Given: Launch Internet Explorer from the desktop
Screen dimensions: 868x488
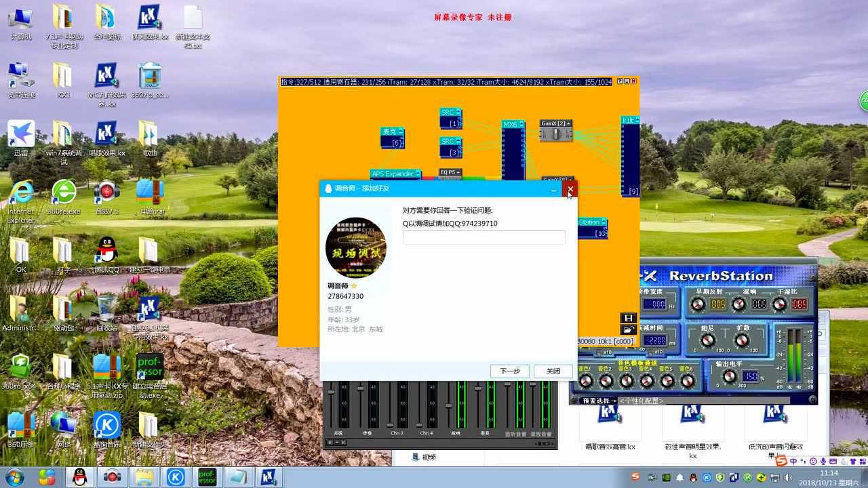Looking at the screenshot, I should (21, 201).
